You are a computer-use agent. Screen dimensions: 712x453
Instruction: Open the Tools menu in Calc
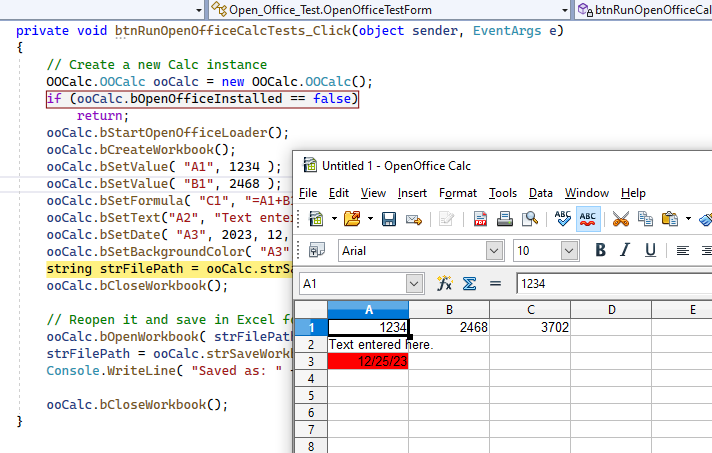click(503, 193)
